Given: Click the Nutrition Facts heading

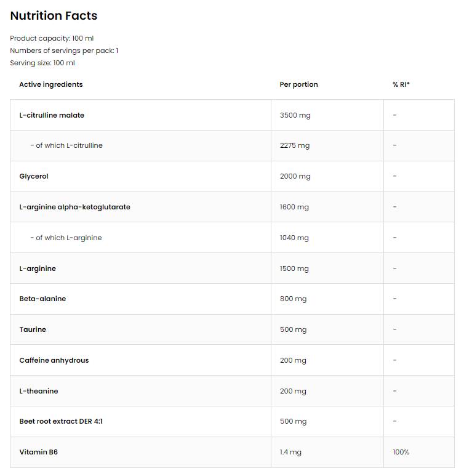Looking at the screenshot, I should tap(54, 16).
